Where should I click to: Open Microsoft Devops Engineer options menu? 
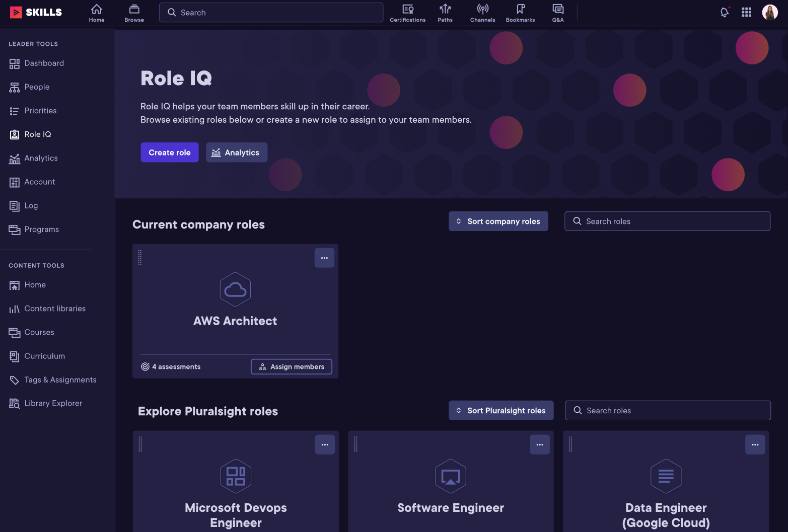pos(325,444)
